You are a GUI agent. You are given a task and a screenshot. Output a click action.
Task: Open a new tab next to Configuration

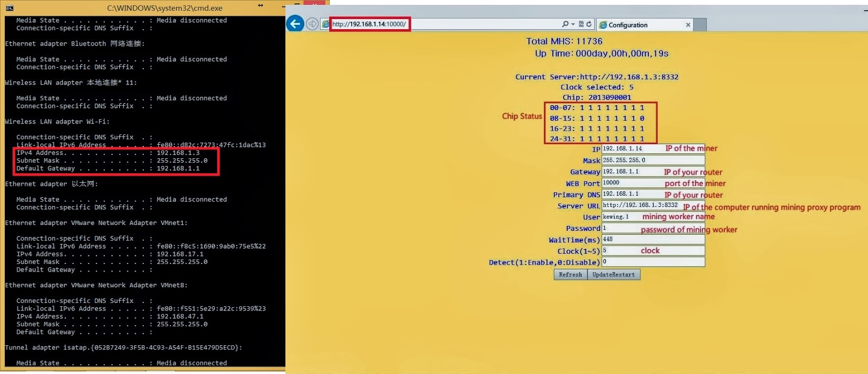click(x=700, y=25)
